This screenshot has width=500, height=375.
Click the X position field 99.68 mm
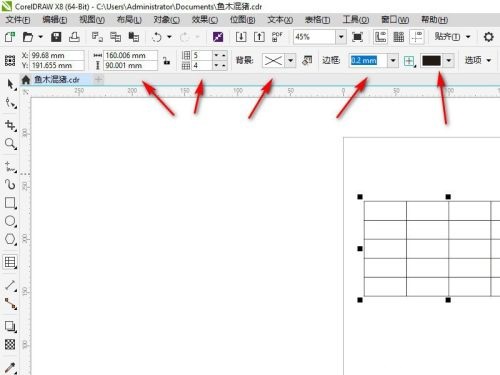pyautogui.click(x=56, y=55)
